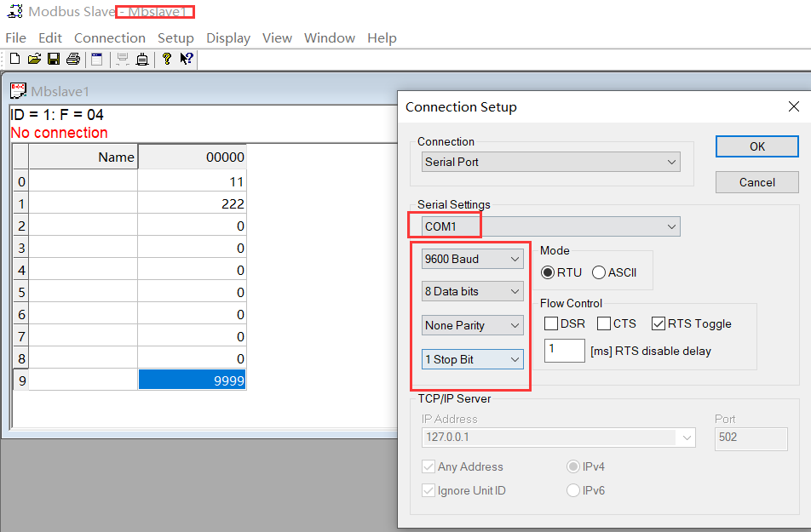Open a saved Modbus workspace file
Image resolution: width=811 pixels, height=532 pixels.
coord(34,59)
